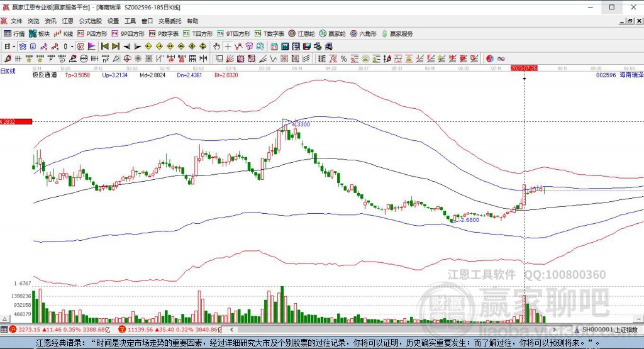Click the 002596 海南瑞泽 stock label
Viewport: 644px width, 349px height.
click(x=619, y=75)
